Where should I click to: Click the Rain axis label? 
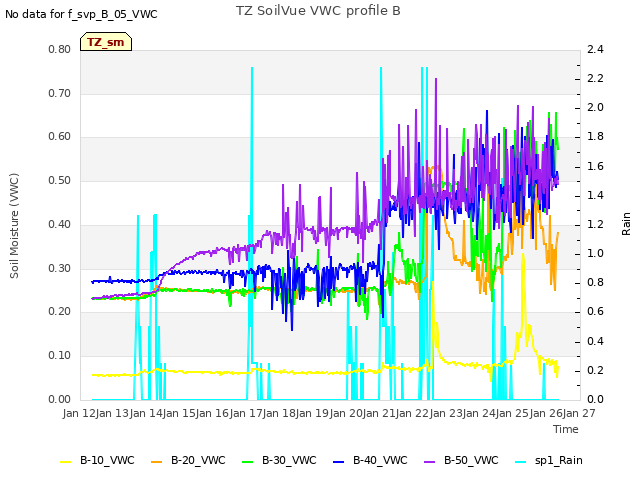tap(626, 224)
